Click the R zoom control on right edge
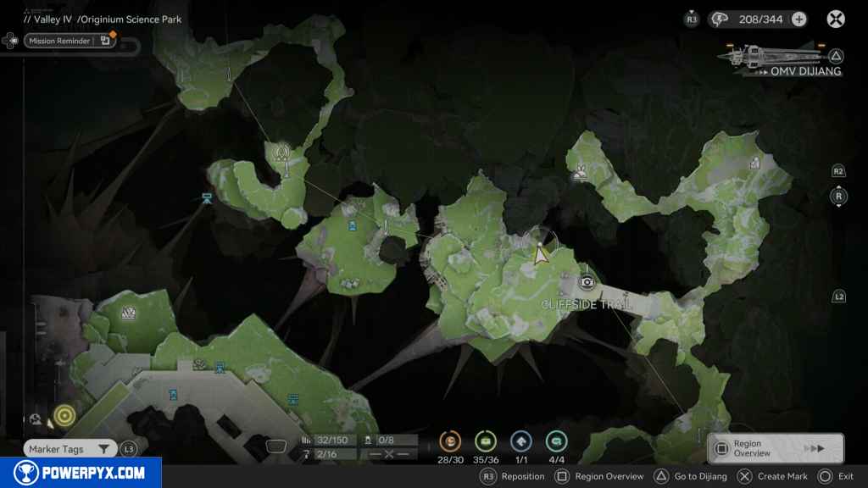The width and height of the screenshot is (868, 488). click(x=838, y=197)
